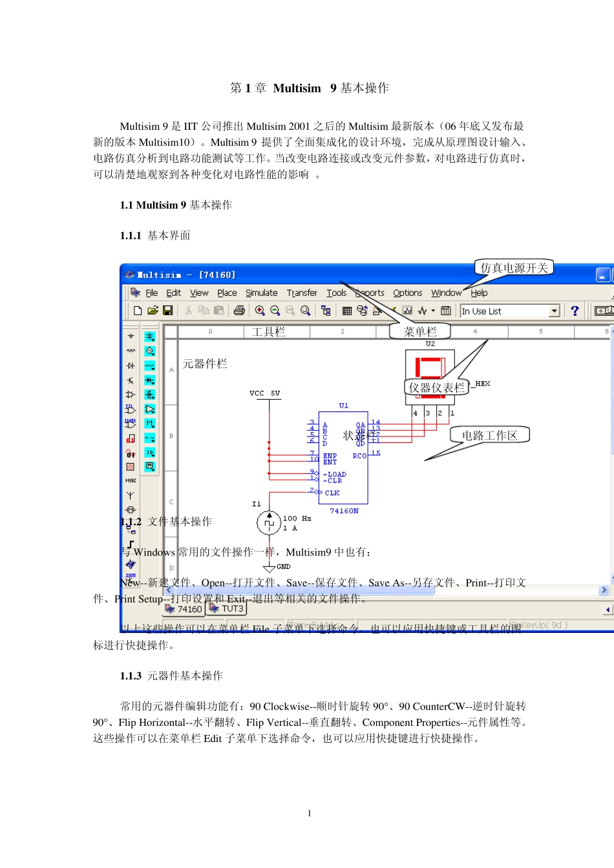Click the New file toolbar icon
Viewport: 614px width, 868px height.
tap(138, 311)
